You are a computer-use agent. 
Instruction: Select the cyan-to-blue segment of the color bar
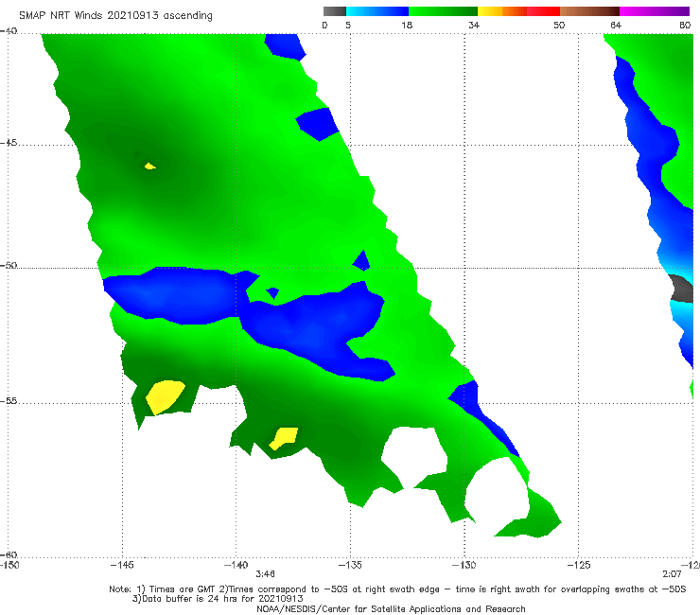point(377,11)
